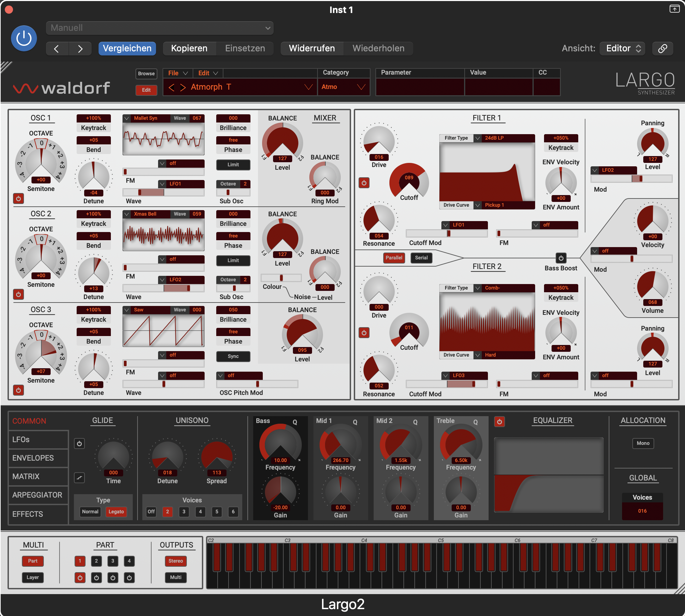Viewport: 685px width, 616px height.
Task: Click the Global Voices 016 field
Action: 642,511
